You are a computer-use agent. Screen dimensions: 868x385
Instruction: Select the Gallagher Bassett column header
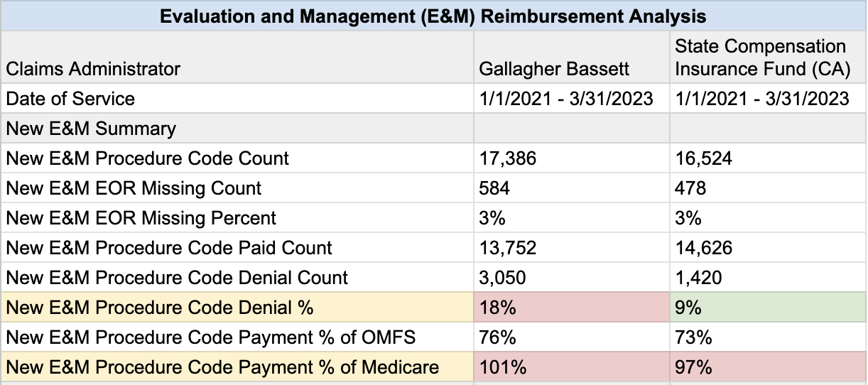pyautogui.click(x=573, y=58)
